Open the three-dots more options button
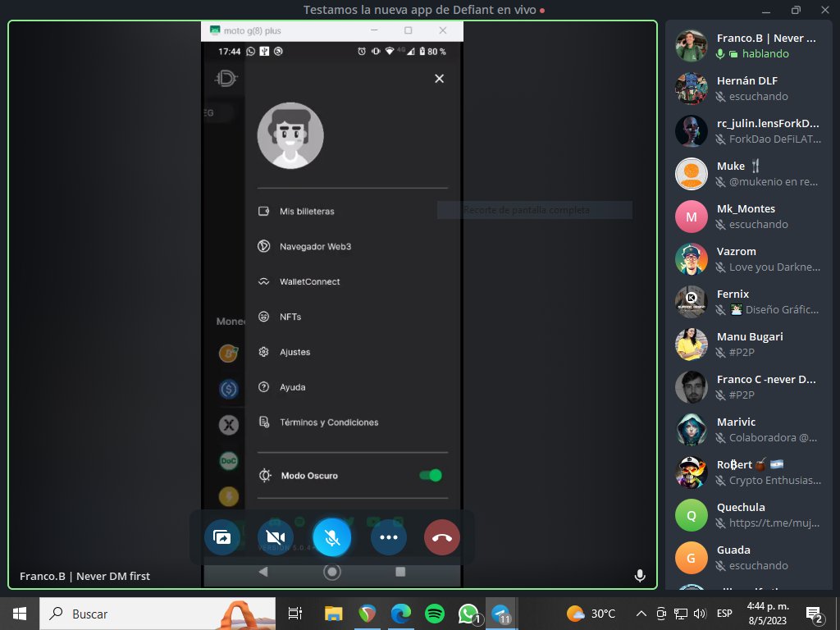Image resolution: width=840 pixels, height=630 pixels. 388,537
